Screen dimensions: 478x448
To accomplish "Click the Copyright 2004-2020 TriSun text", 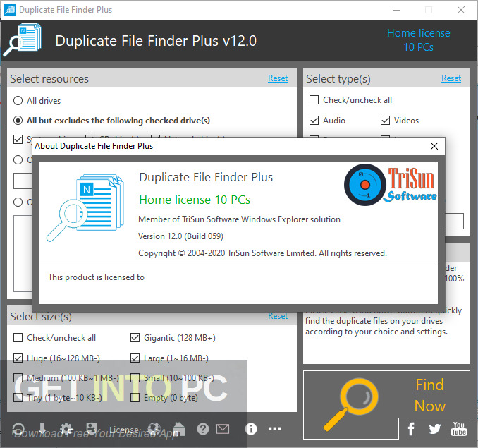I will (x=262, y=253).
